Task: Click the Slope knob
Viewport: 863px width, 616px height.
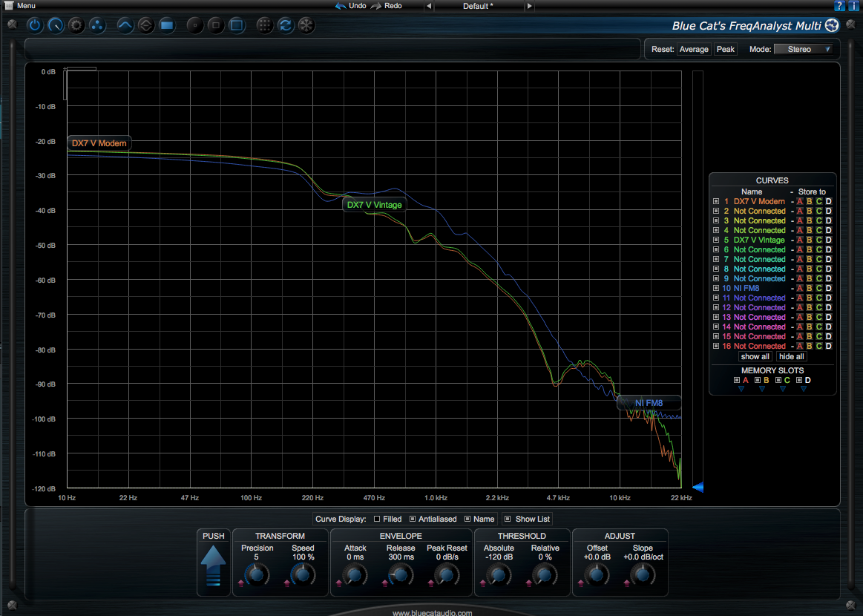Action: tap(643, 575)
